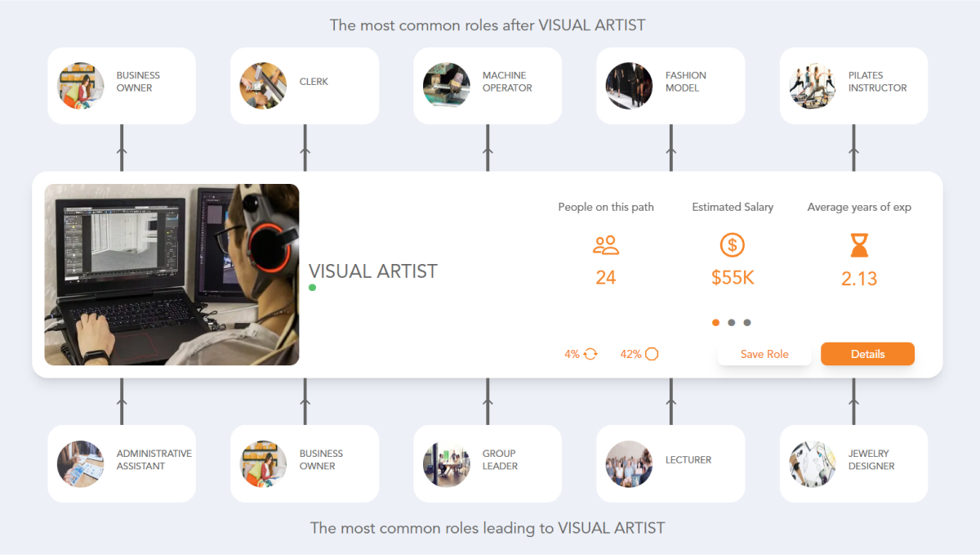Click the Pilates Instructor circular photo icon

(812, 85)
